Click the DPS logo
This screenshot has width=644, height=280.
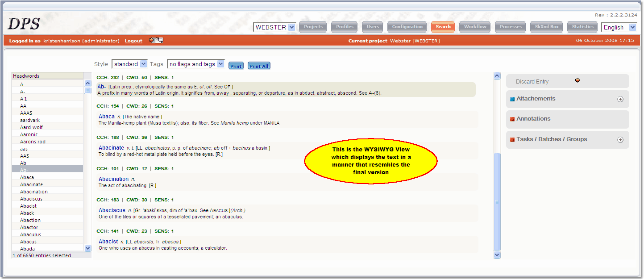(x=24, y=23)
